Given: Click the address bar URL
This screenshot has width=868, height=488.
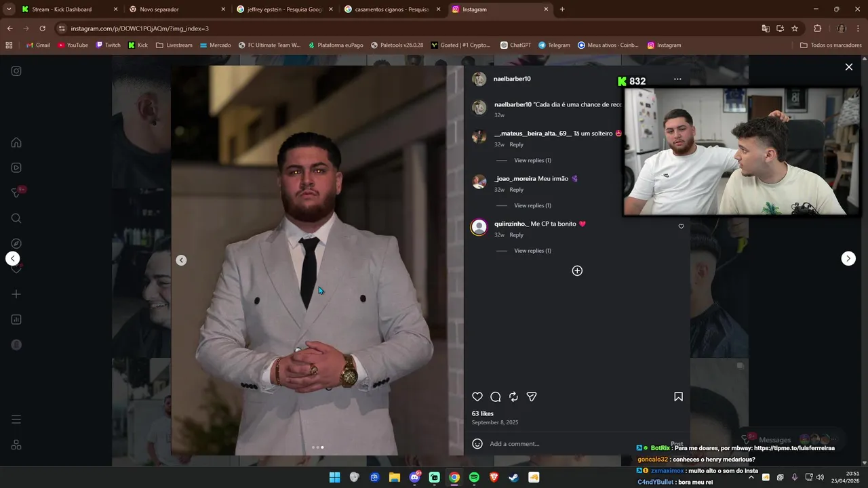Looking at the screenshot, I should click(140, 28).
